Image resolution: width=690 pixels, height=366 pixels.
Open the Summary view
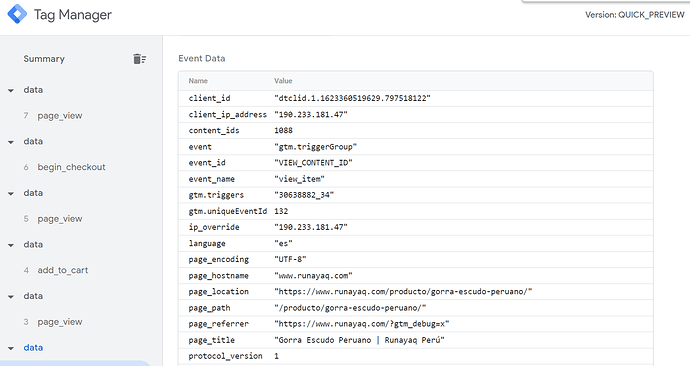(44, 59)
